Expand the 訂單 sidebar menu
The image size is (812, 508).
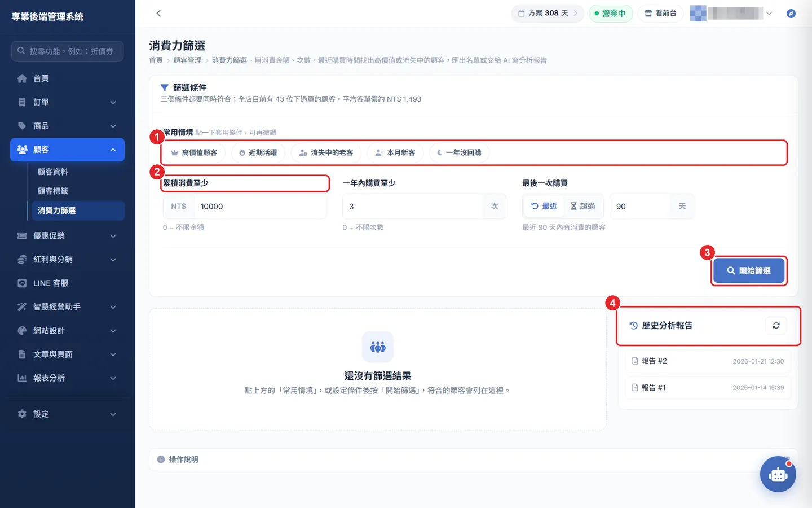click(113, 102)
